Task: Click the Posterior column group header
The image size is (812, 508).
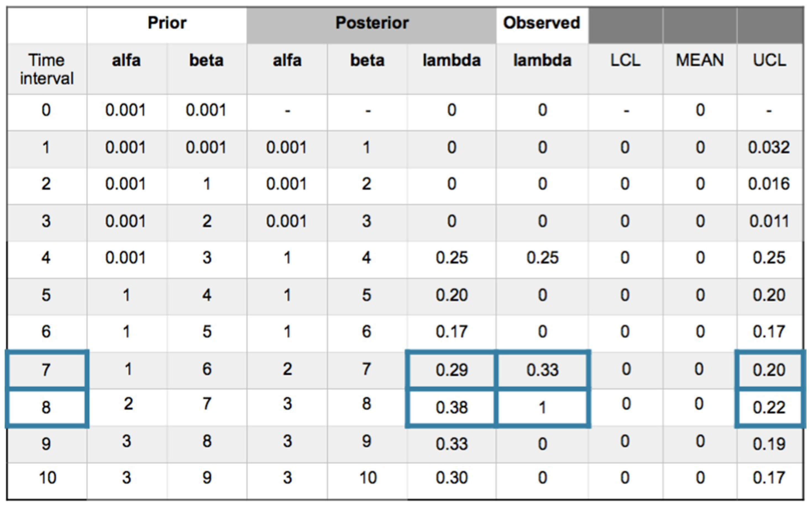Action: tap(372, 23)
